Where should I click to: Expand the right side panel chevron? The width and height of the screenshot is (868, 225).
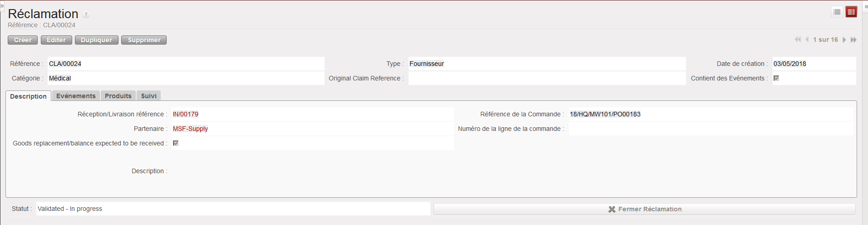tap(866, 6)
